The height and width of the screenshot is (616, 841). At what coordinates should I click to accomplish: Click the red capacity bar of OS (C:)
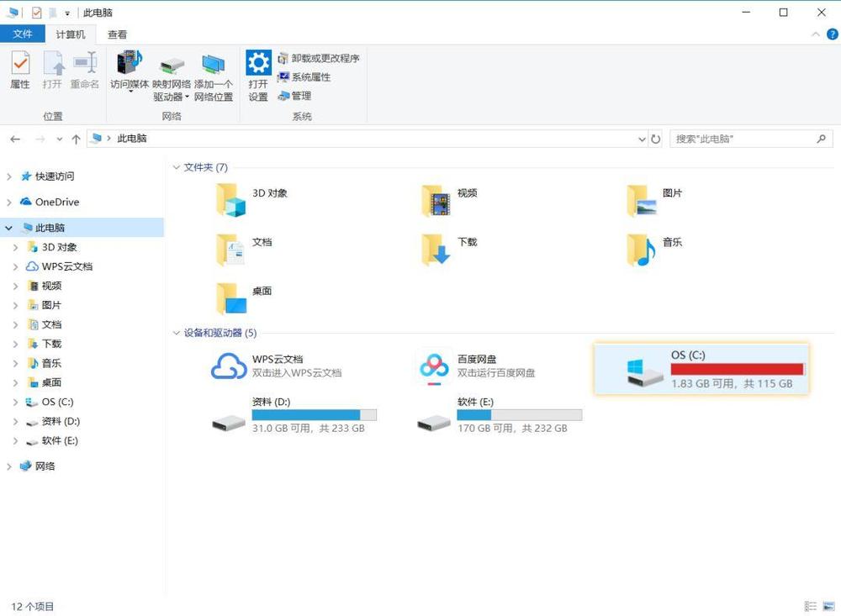[x=737, y=370]
